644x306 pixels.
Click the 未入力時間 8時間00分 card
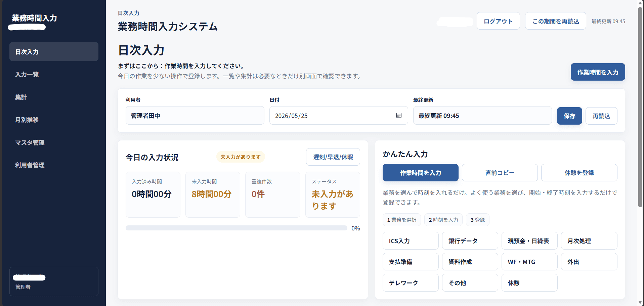[213, 194]
